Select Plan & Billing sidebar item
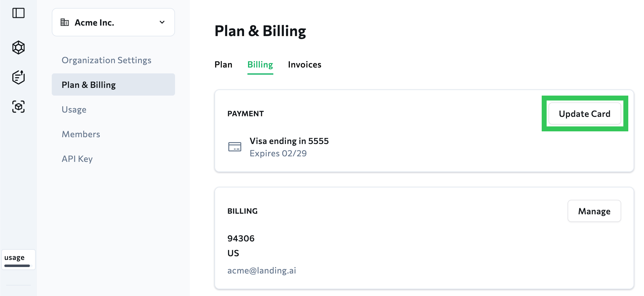 (x=113, y=85)
